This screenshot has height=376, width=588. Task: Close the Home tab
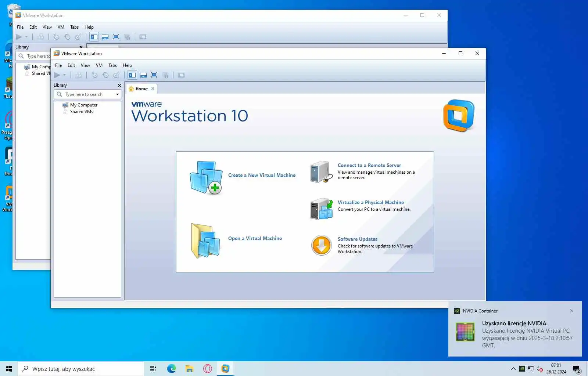click(153, 88)
